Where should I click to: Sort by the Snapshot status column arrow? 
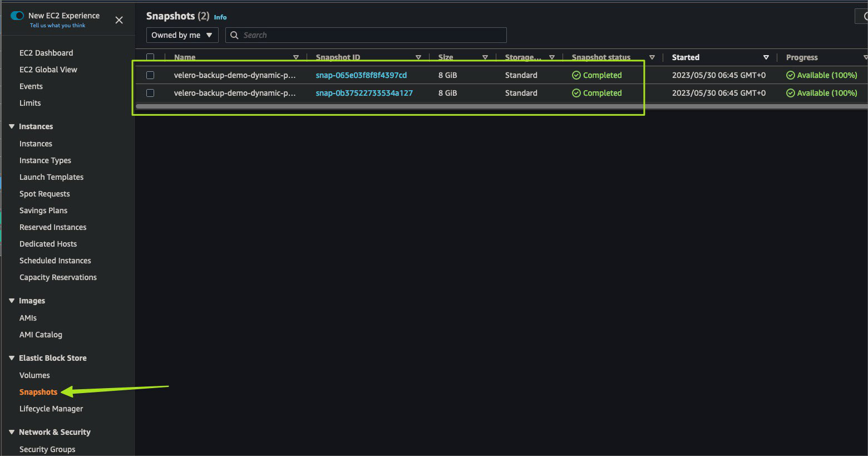pos(652,57)
